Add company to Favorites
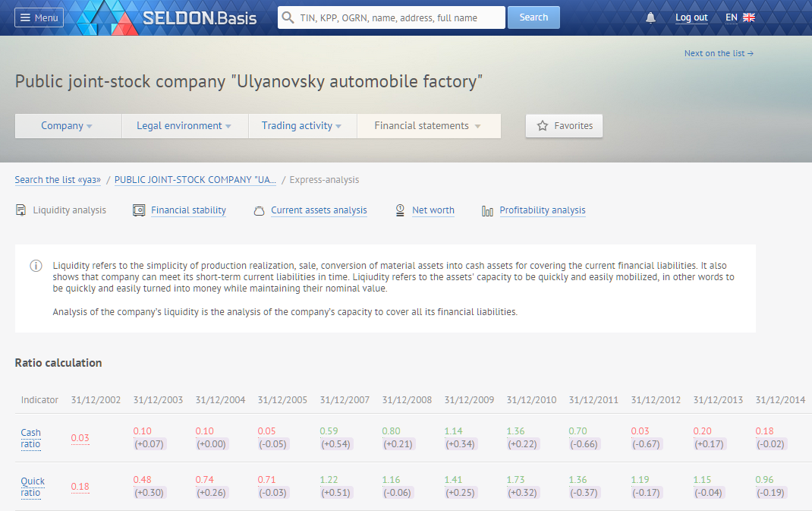The image size is (812, 511). [564, 126]
